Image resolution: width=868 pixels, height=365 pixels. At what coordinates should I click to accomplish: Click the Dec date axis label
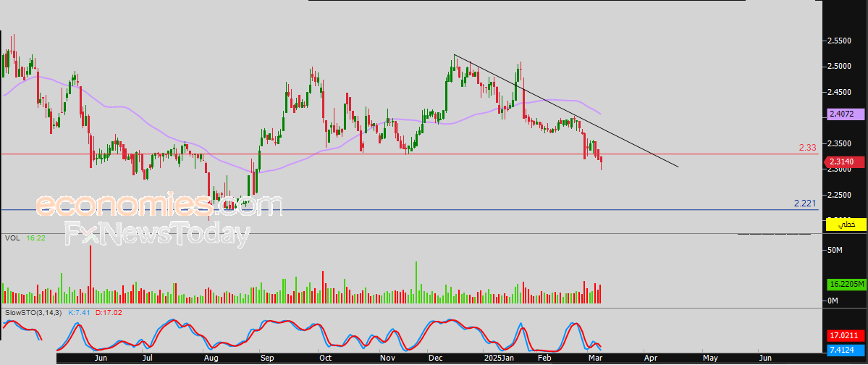click(434, 358)
